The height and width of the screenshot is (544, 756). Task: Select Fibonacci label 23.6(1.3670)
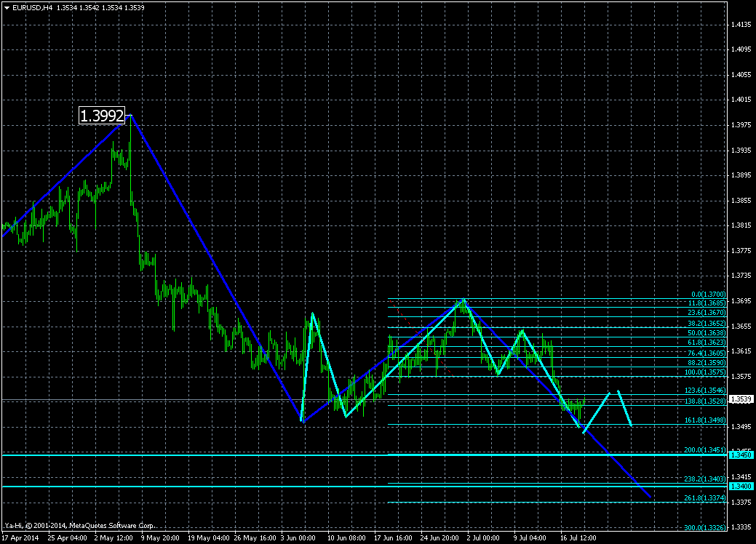(707, 313)
